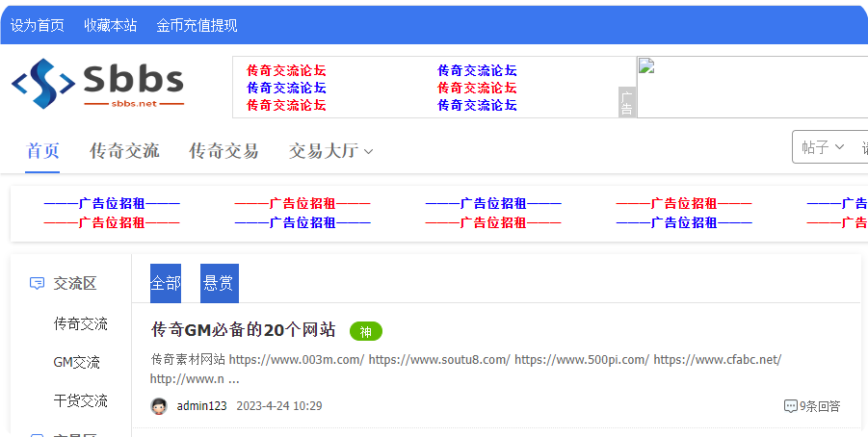
Task: Open the 帖子 search type dropdown
Action: pos(822,147)
